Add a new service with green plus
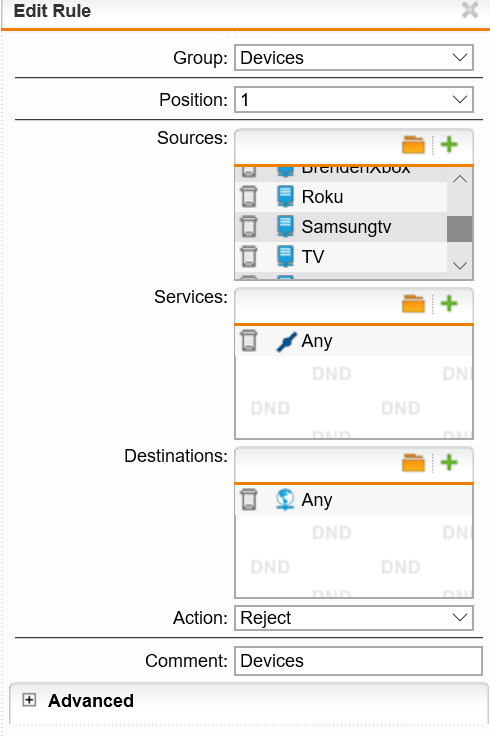 (x=449, y=304)
